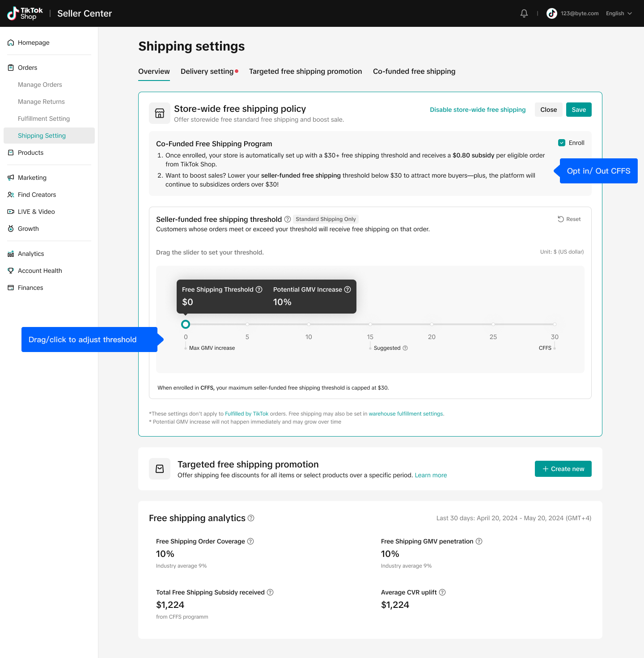Click info icon next to Free shipping analytics
This screenshot has height=658, width=644.
[251, 518]
